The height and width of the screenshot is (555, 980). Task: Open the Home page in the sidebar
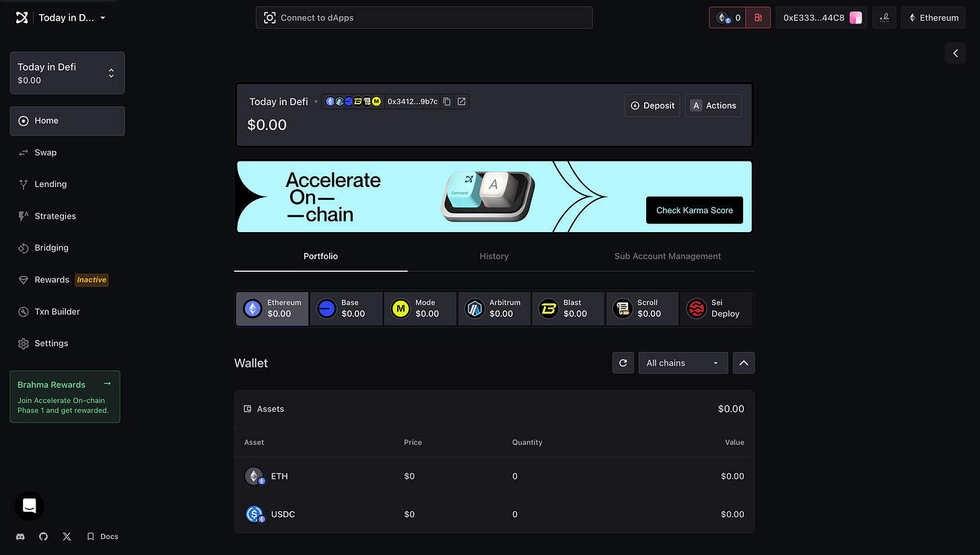click(x=67, y=121)
